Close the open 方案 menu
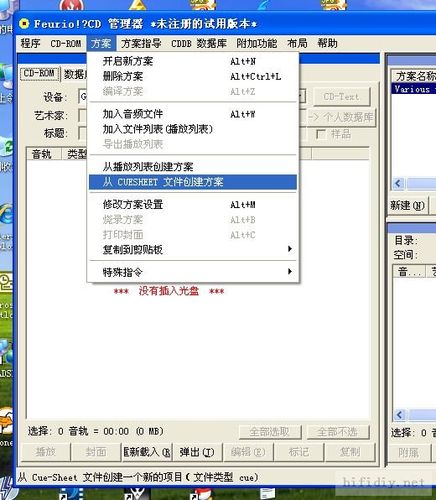This screenshot has width=436, height=500. point(101,43)
